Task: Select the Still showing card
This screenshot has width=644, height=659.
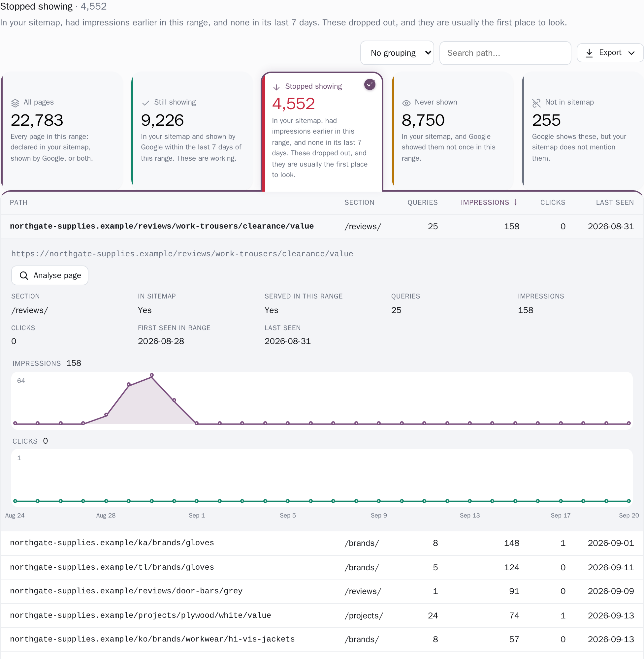Action: pos(192,131)
